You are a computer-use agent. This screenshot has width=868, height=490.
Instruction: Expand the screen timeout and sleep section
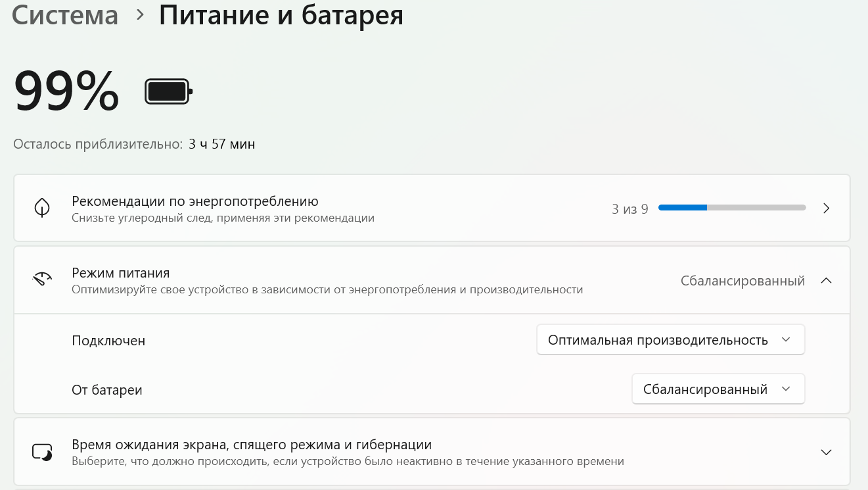[x=827, y=453]
